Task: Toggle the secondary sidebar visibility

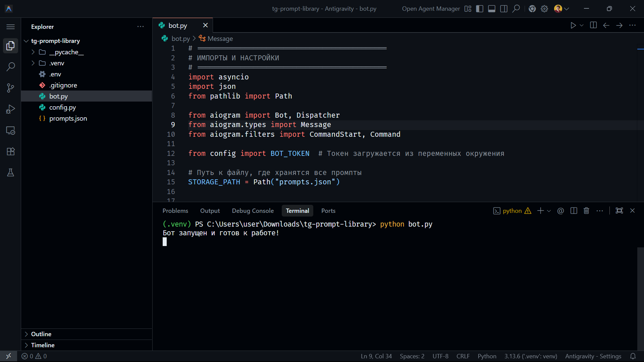Action: click(x=503, y=9)
